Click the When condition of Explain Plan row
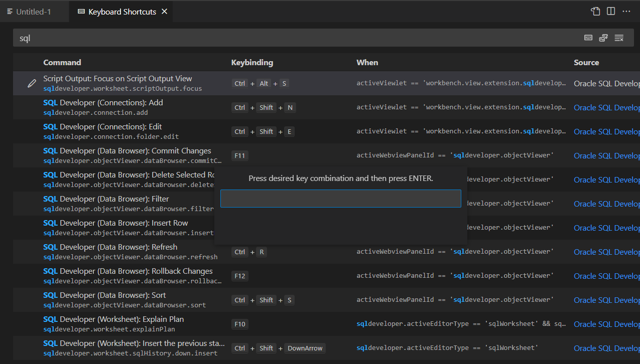Image resolution: width=640 pixels, height=364 pixels. tap(461, 324)
